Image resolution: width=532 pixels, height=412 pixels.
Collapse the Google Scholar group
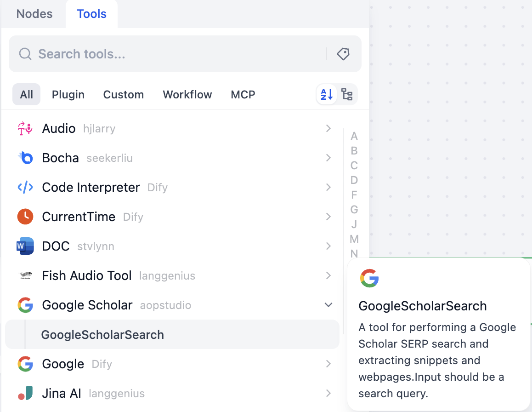coord(328,305)
